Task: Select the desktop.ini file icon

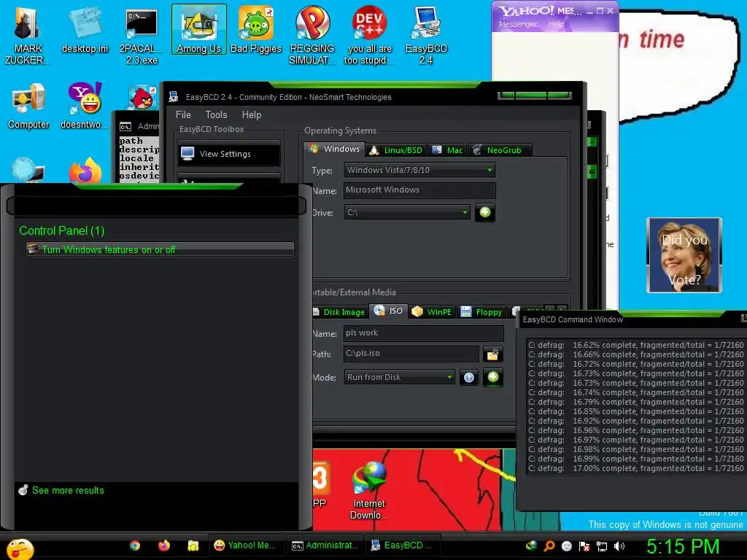Action: click(x=85, y=30)
